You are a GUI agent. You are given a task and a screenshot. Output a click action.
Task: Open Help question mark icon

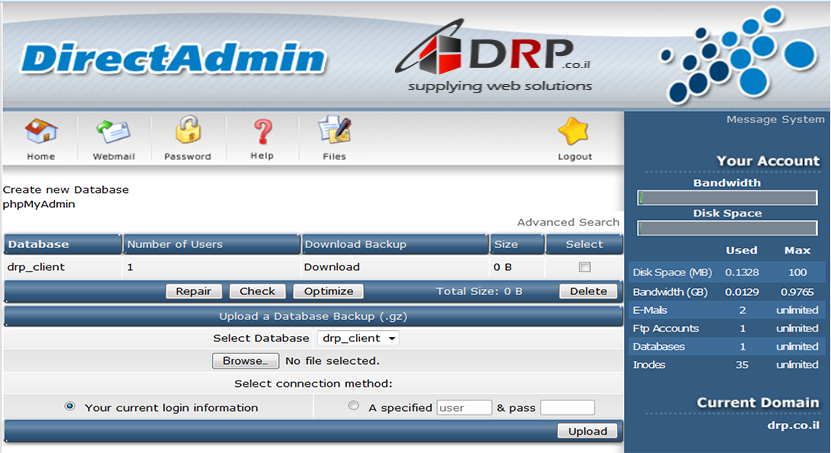(x=262, y=133)
